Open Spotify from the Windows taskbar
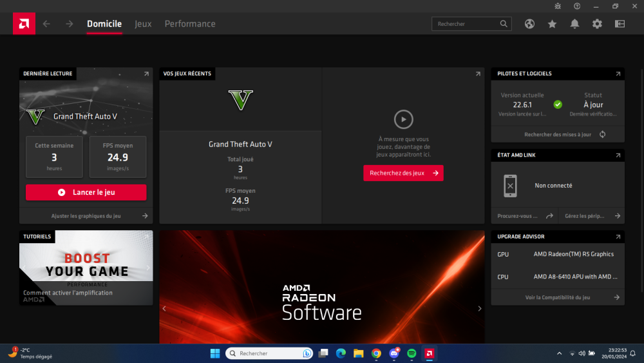This screenshot has width=644, height=363. (x=412, y=353)
